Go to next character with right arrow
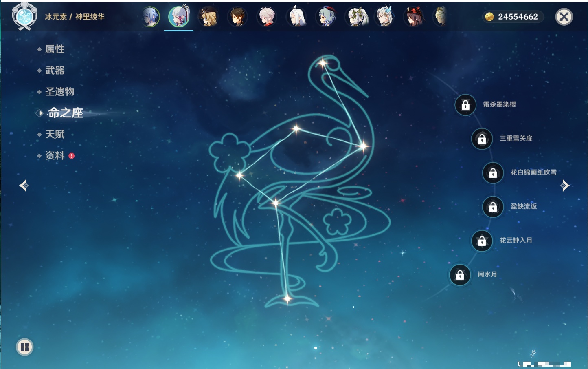 coord(565,186)
